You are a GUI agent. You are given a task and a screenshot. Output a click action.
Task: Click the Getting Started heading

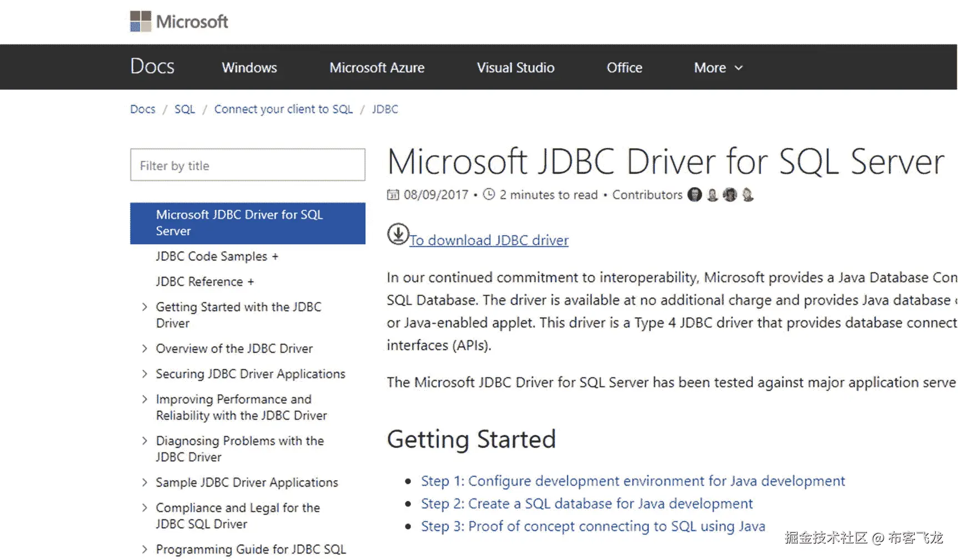[x=472, y=440]
